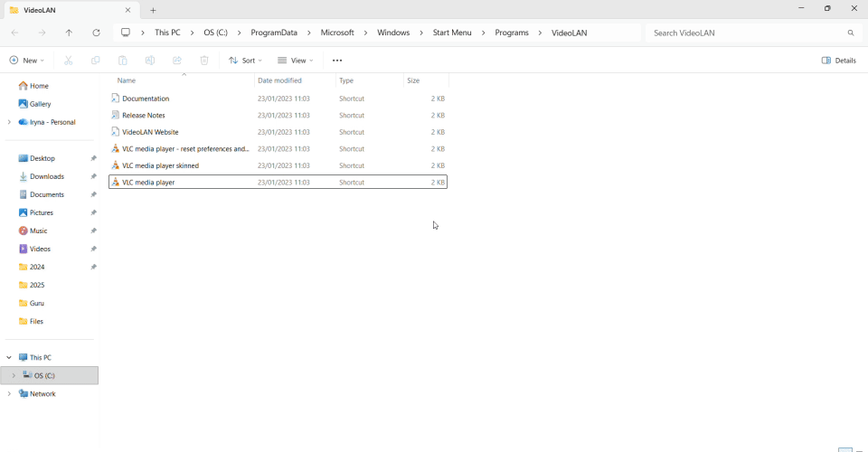Open the Files folder in sidebar
Viewport: 868px width, 452px height.
point(31,322)
